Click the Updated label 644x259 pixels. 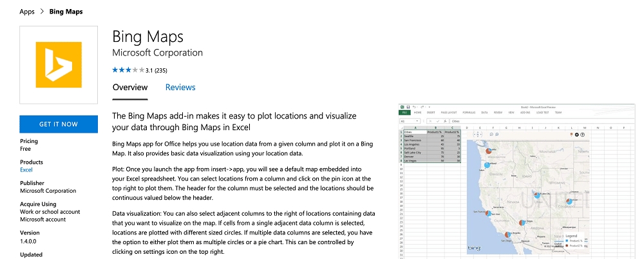click(x=31, y=254)
